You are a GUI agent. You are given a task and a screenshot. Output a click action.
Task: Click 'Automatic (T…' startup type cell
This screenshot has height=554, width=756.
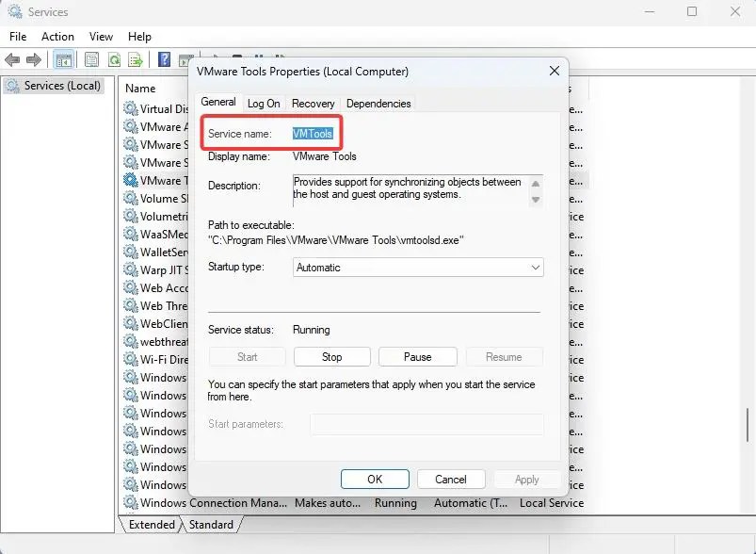471,502
